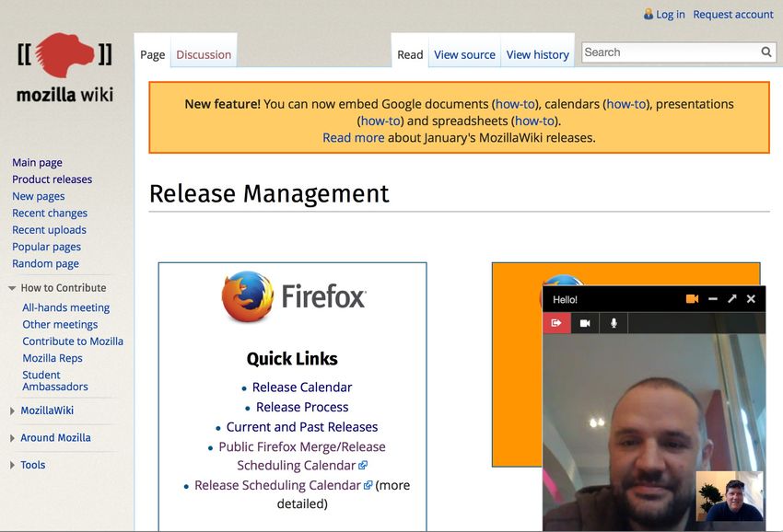Click how-to link for calendars
This screenshot has width=783, height=532.
pos(626,104)
